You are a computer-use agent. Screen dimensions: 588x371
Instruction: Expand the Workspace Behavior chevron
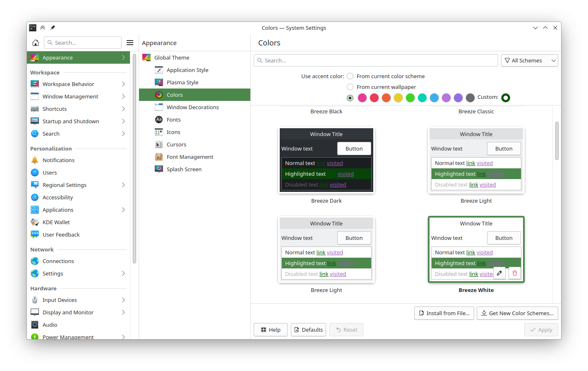(123, 84)
